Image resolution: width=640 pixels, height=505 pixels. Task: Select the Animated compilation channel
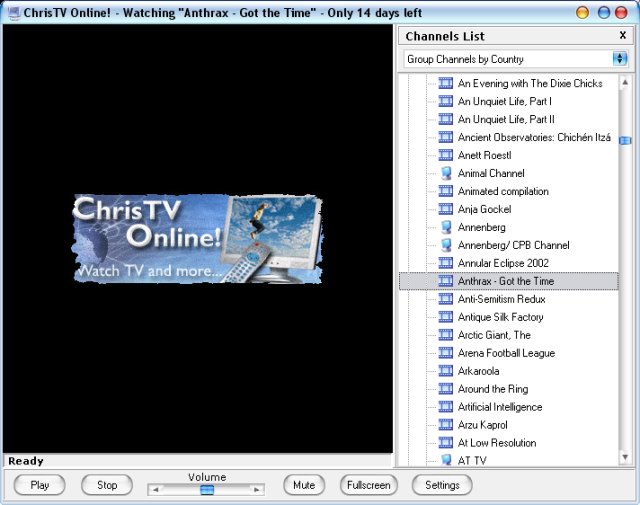tap(503, 191)
